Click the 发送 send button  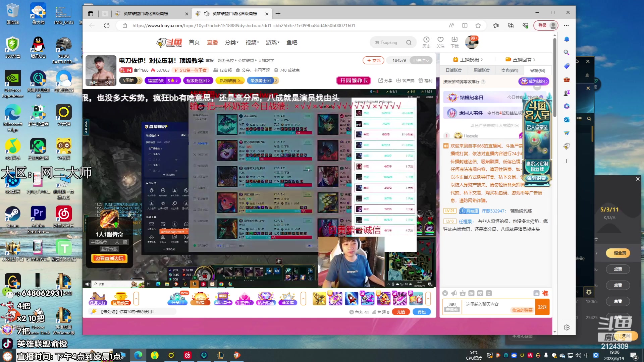[542, 307]
